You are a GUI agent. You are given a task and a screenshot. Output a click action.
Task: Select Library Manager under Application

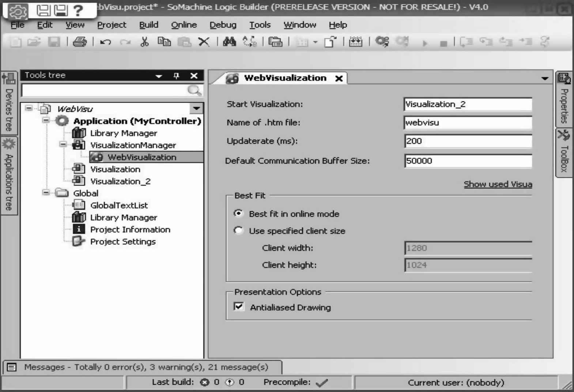(x=124, y=133)
